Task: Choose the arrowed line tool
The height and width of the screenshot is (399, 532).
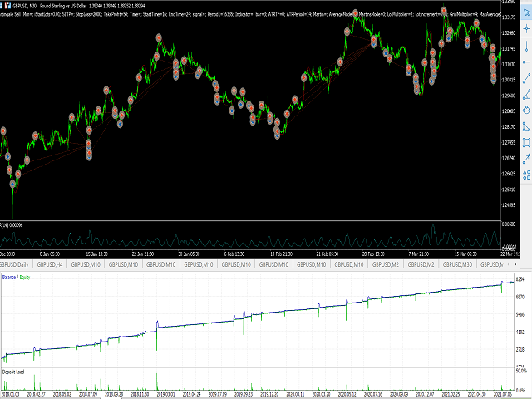Action: click(526, 159)
